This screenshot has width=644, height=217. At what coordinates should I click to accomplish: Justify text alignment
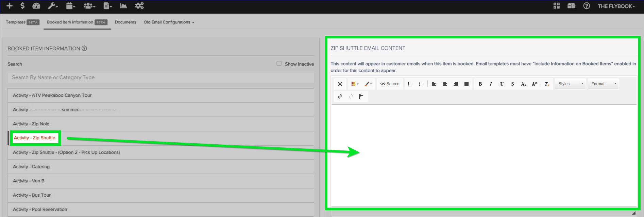click(x=467, y=84)
